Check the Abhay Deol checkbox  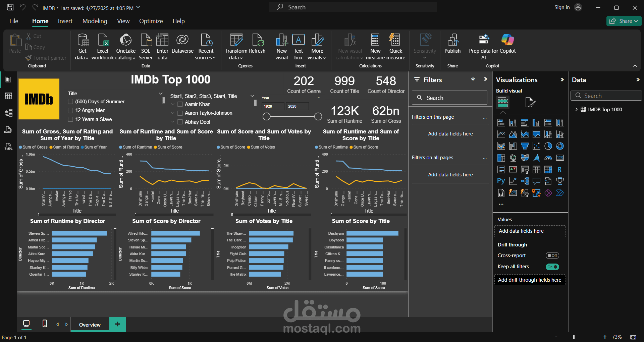tap(180, 122)
